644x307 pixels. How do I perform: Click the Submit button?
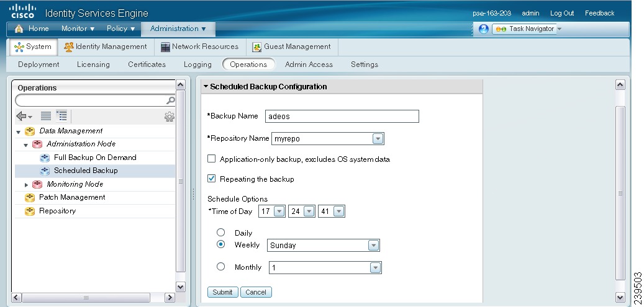tap(222, 292)
